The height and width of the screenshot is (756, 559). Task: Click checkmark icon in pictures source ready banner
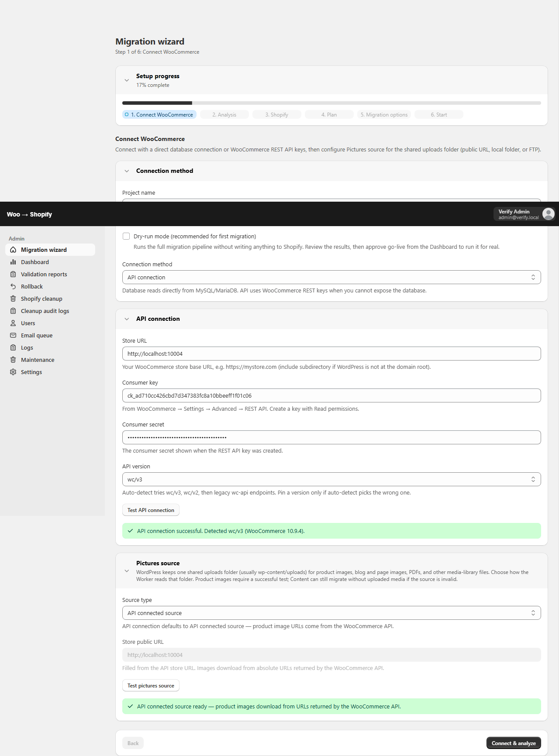click(x=130, y=706)
